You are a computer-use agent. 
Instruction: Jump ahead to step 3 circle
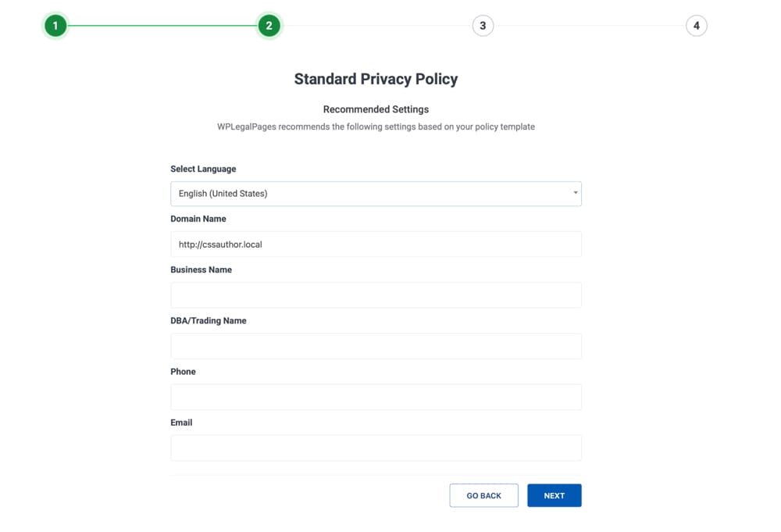pos(482,24)
